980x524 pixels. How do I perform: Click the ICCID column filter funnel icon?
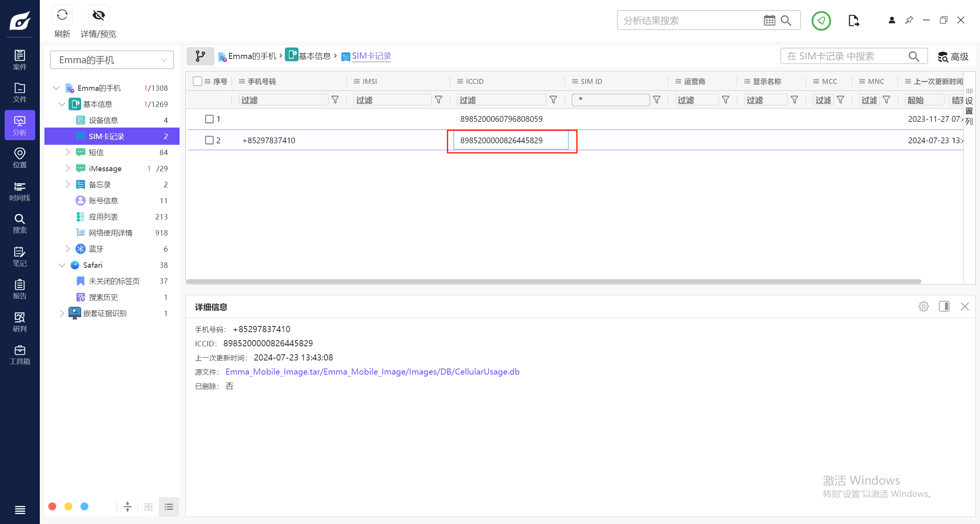coord(553,100)
